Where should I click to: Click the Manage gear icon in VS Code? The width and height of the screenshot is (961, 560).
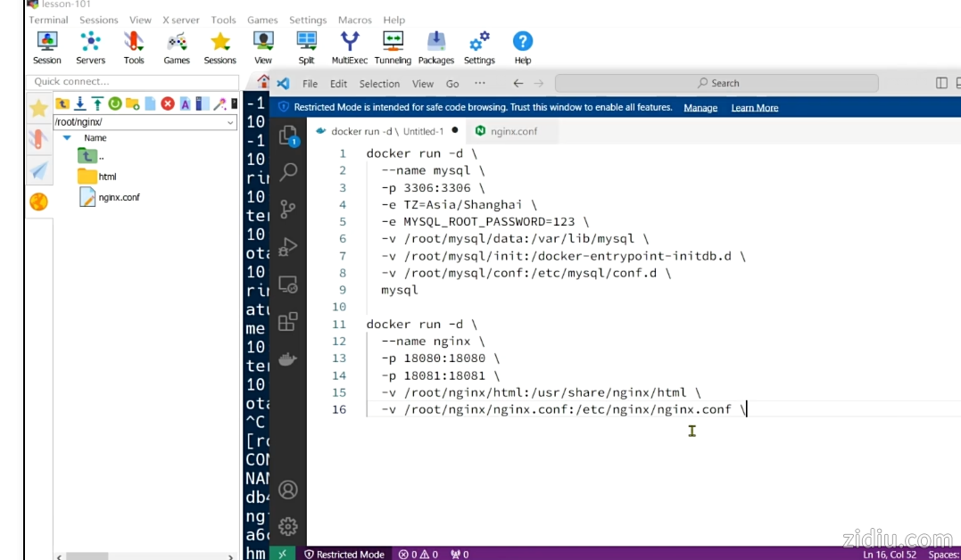click(x=287, y=526)
